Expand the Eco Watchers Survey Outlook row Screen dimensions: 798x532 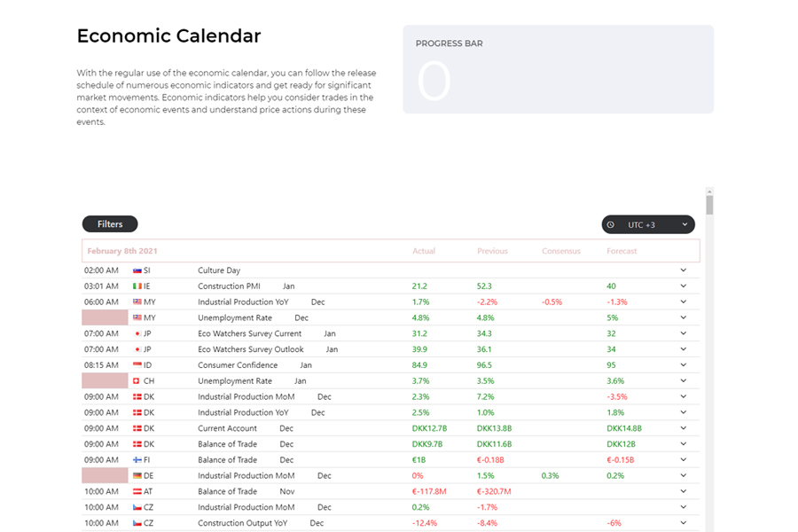click(x=684, y=349)
